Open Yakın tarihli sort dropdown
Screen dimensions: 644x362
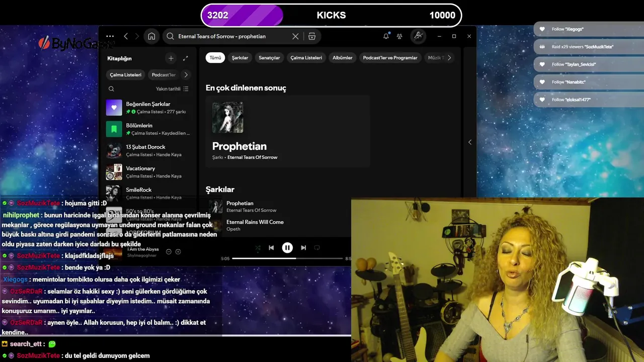pos(172,89)
